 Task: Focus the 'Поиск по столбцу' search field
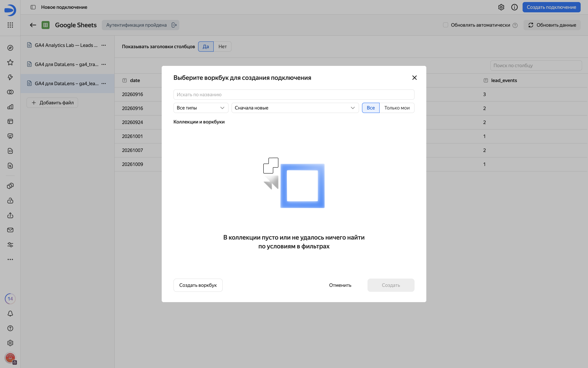coord(536,66)
